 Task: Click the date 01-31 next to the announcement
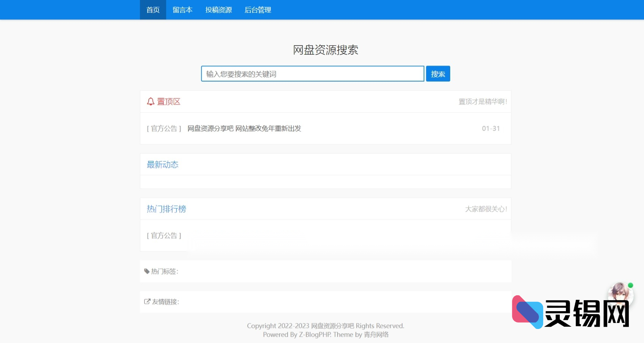click(491, 128)
